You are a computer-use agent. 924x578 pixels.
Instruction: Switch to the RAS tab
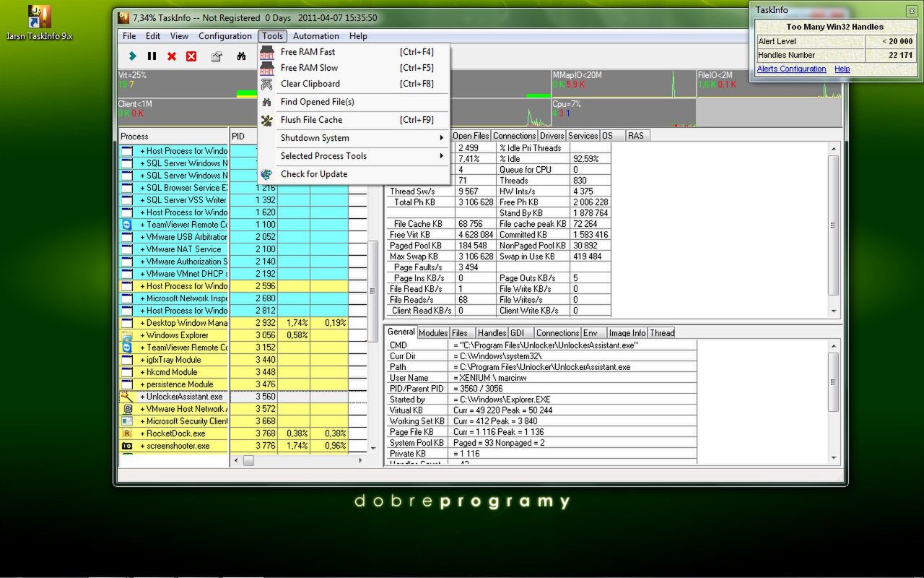(636, 136)
